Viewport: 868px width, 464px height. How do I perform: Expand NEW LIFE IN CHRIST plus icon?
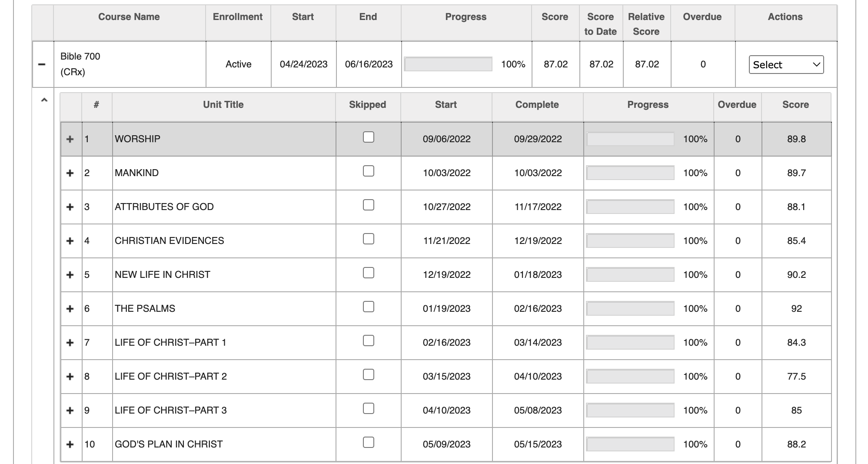click(x=70, y=275)
